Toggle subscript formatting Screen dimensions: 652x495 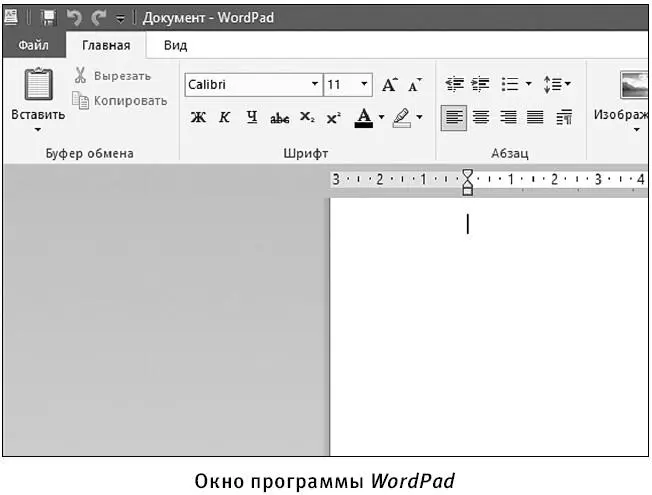(307, 117)
